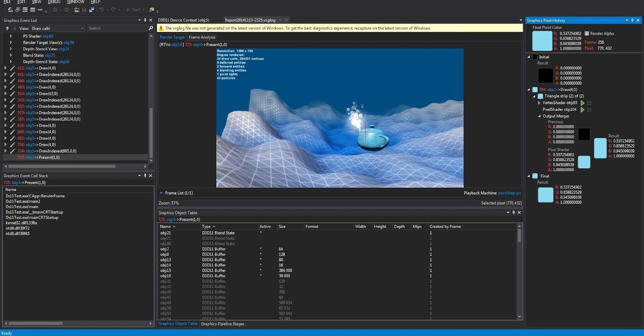Click the up arrow in Graphics Event List
The width and height of the screenshot is (644, 336).
click(7, 28)
